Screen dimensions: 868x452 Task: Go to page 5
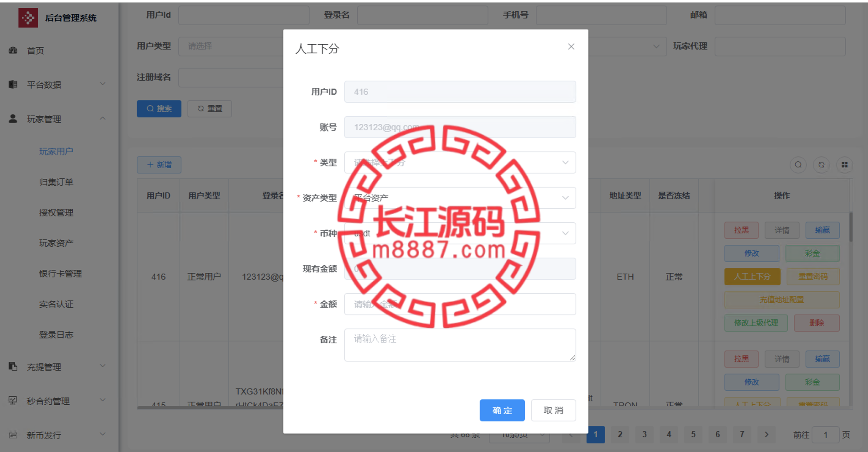tap(693, 435)
